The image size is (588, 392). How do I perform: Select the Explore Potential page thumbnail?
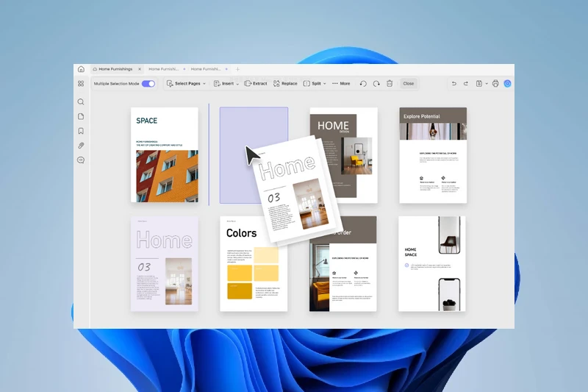[433, 155]
